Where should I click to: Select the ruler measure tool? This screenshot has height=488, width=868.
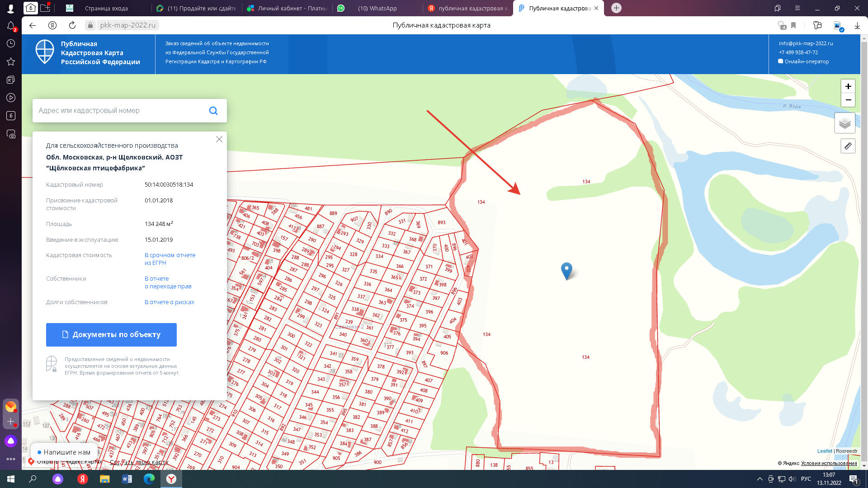848,146
